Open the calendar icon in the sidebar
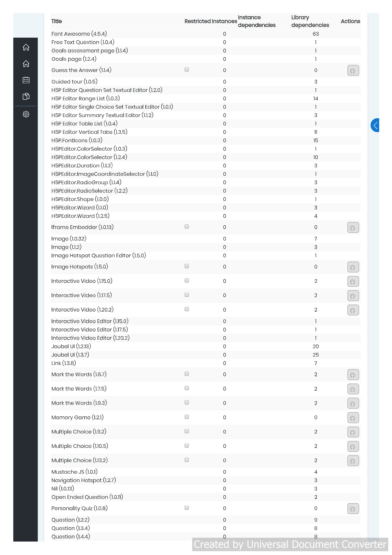 26,80
